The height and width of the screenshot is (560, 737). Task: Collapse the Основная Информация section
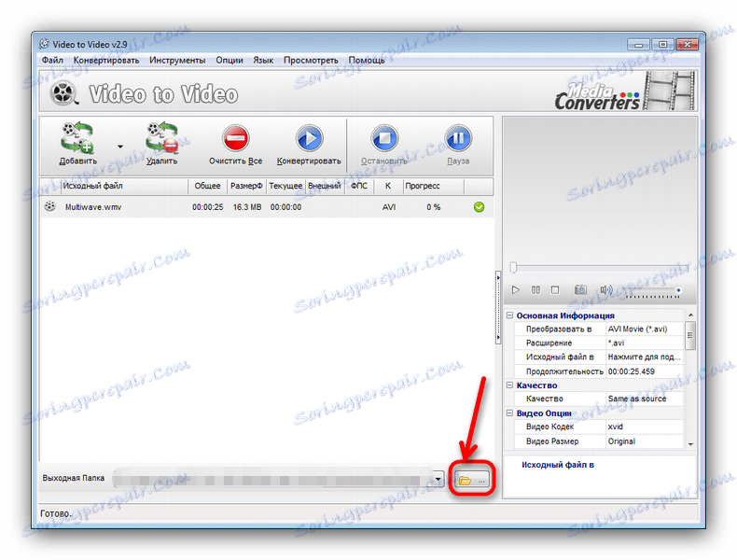509,315
